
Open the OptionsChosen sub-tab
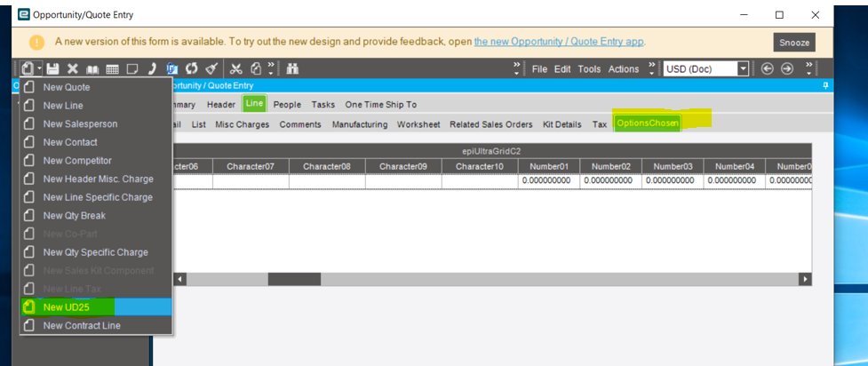(647, 123)
